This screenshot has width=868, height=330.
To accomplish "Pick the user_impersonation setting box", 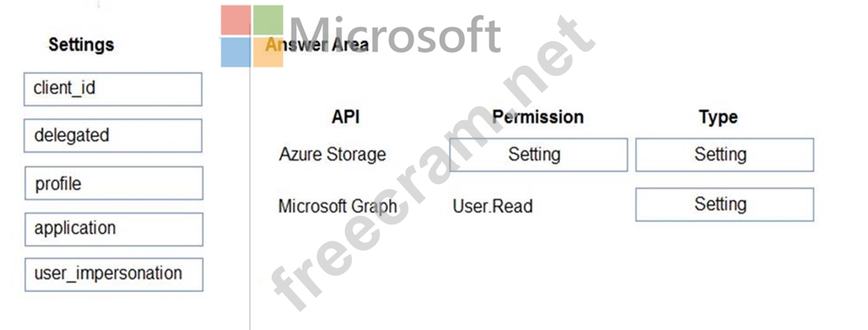I will coord(113,274).
